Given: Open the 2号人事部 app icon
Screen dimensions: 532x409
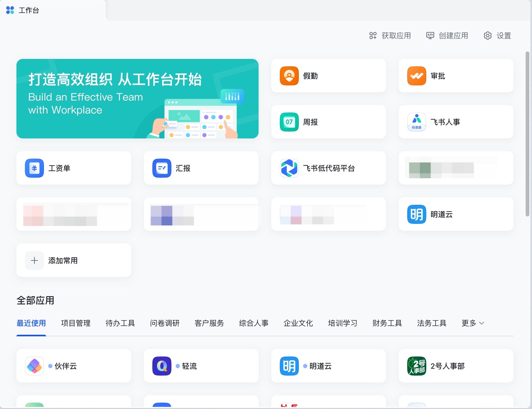Looking at the screenshot, I should pyautogui.click(x=416, y=366).
